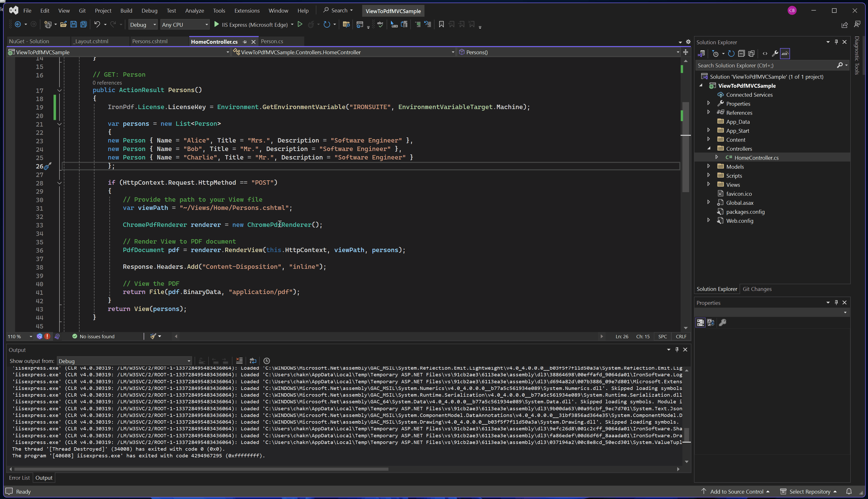Click the Undo last action icon
868x499 pixels.
pos(97,24)
